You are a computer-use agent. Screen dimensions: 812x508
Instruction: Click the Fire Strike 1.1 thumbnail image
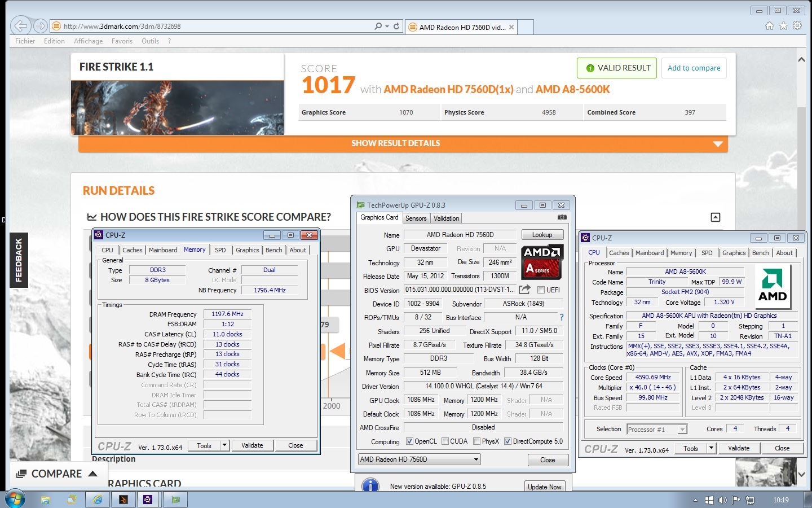[178, 108]
